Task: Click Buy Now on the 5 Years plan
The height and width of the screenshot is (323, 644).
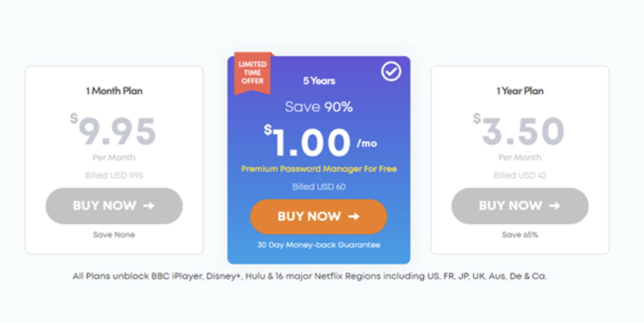Action: (x=318, y=217)
